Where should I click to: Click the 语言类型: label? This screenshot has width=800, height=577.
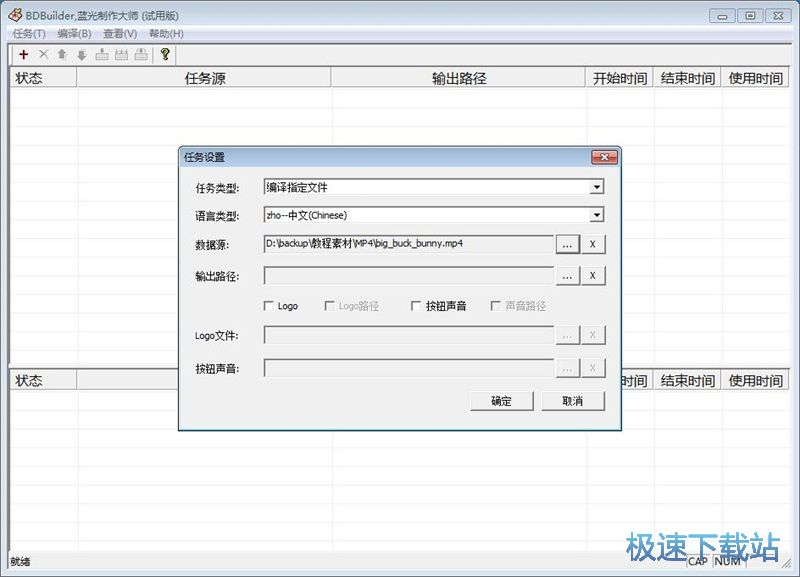[217, 216]
